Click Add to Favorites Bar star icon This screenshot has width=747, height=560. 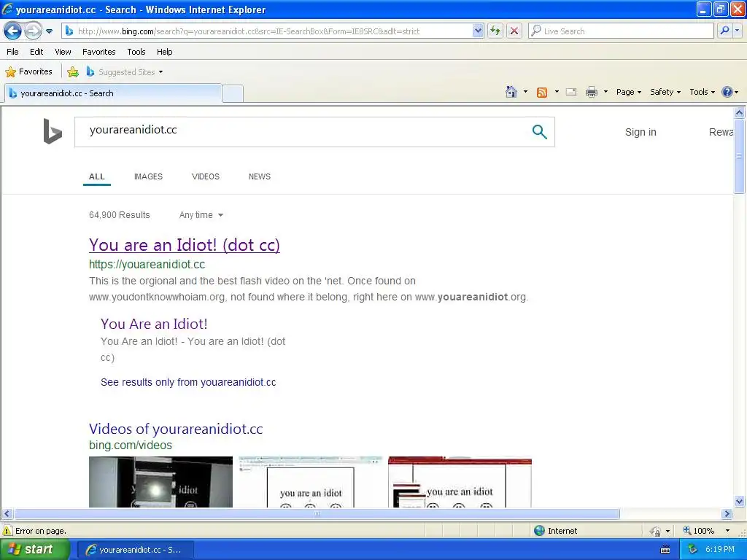pos(73,72)
